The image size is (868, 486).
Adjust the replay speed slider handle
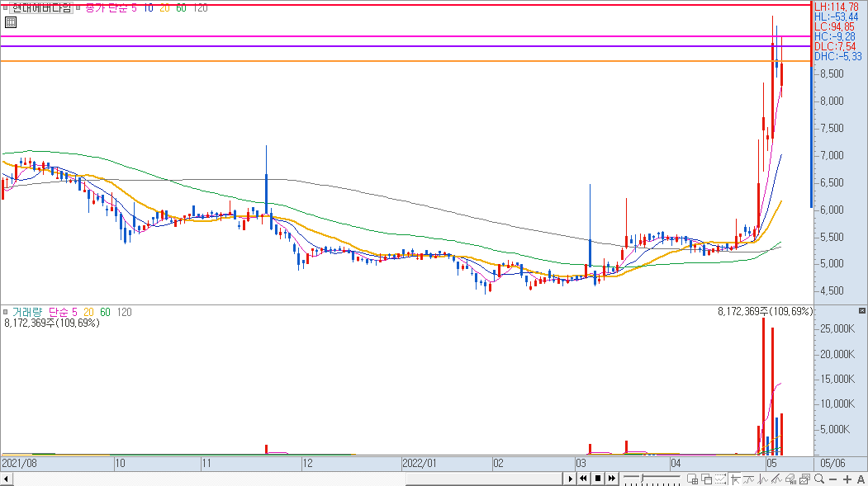[643, 478]
